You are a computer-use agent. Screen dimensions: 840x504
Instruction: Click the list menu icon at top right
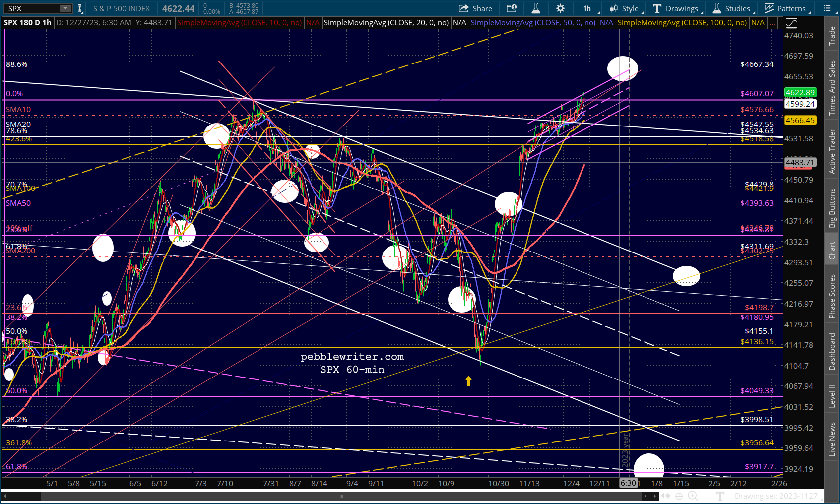(x=827, y=8)
